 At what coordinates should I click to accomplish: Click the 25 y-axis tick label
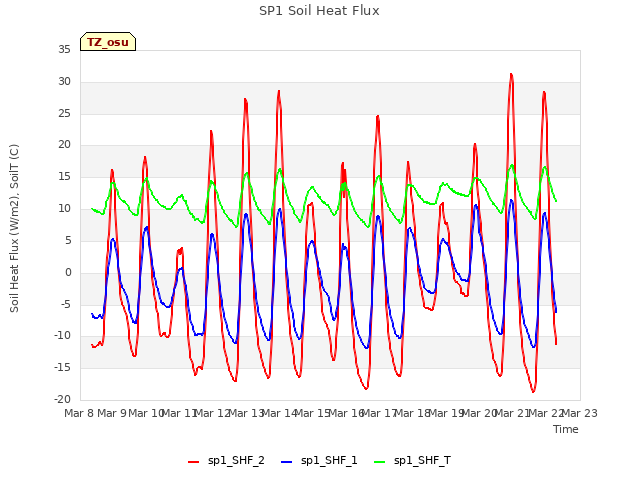pos(64,113)
